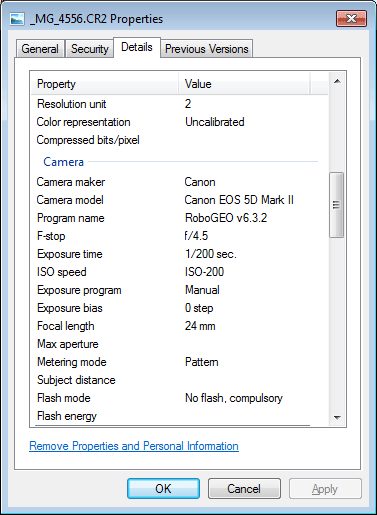Image resolution: width=377 pixels, height=515 pixels.
Task: Click the Apply button
Action: (x=325, y=489)
